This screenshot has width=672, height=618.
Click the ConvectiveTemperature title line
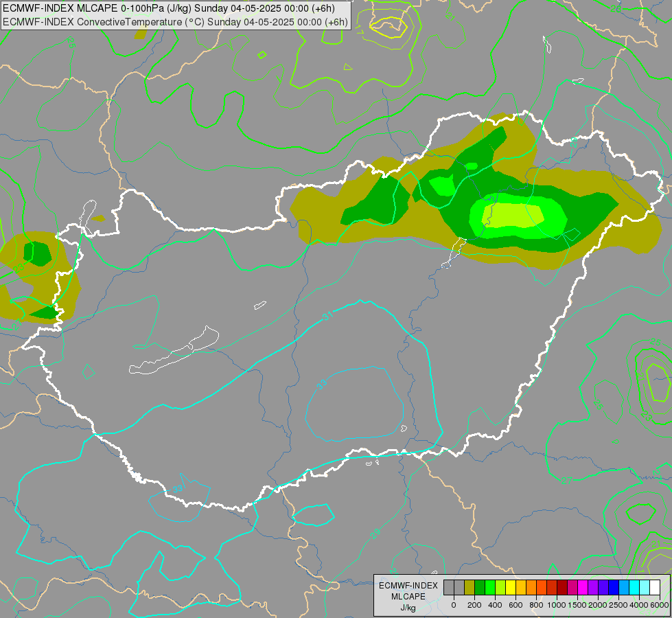pos(175,22)
